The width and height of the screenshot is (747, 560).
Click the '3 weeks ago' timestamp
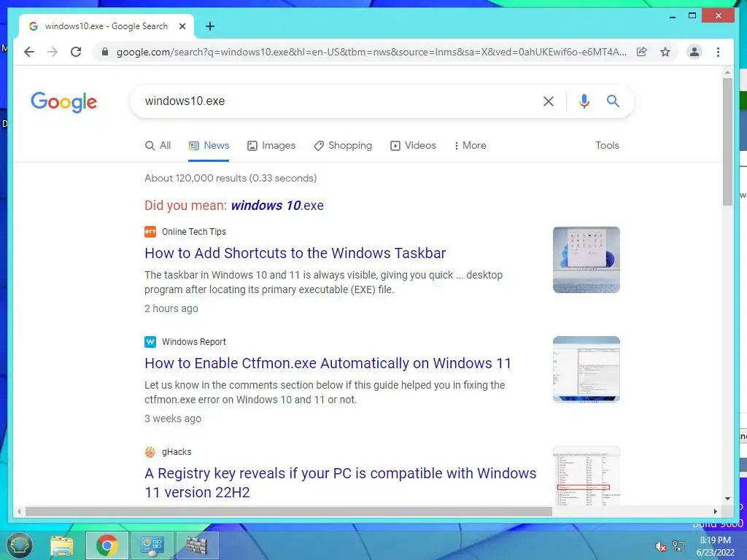coord(172,419)
